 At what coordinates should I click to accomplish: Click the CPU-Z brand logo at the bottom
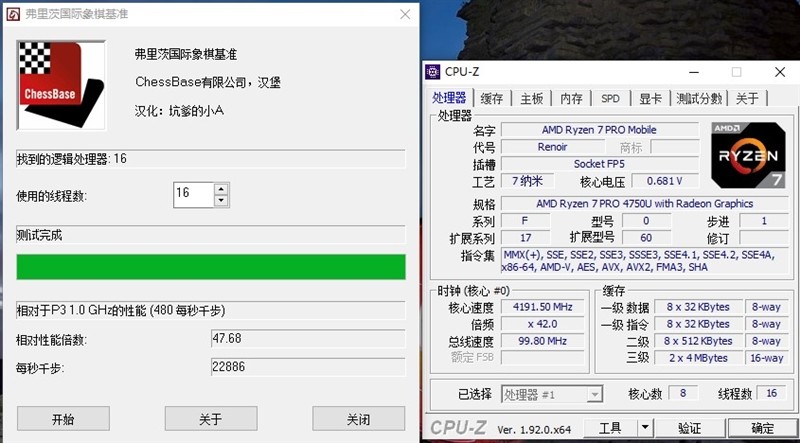click(459, 428)
